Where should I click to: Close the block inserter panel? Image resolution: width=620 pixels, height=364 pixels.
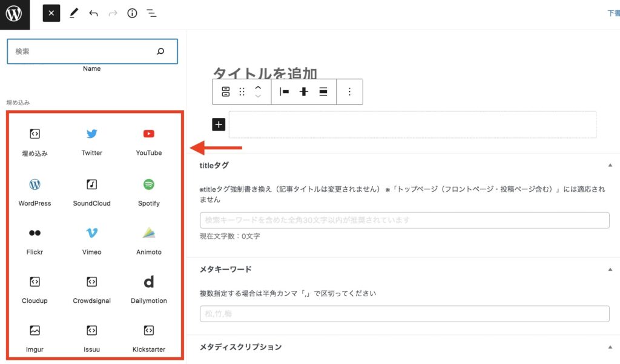(x=51, y=13)
